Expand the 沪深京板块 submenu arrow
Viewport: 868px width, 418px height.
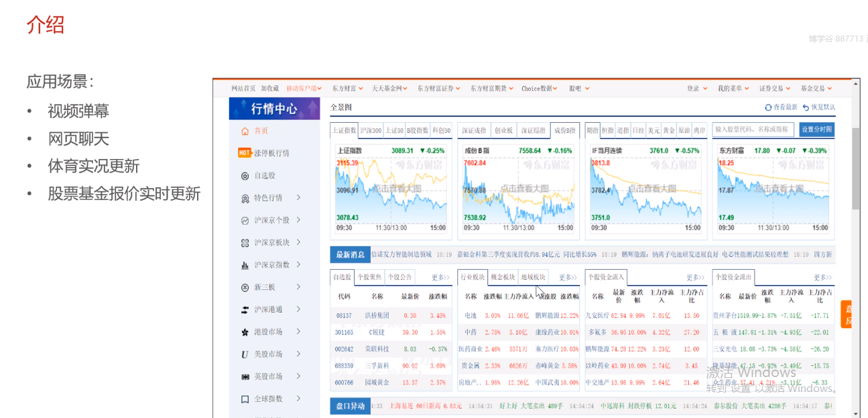tap(298, 242)
